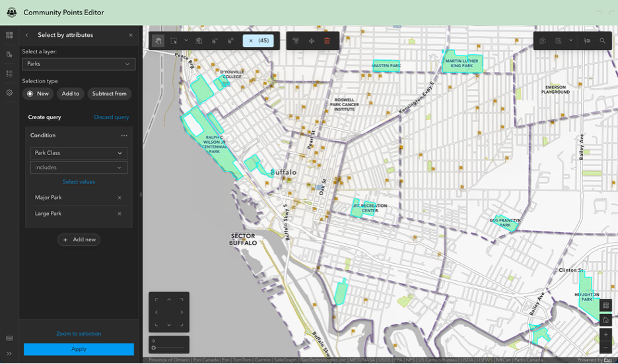
Task: Click the Major Park value row
Action: [79, 198]
